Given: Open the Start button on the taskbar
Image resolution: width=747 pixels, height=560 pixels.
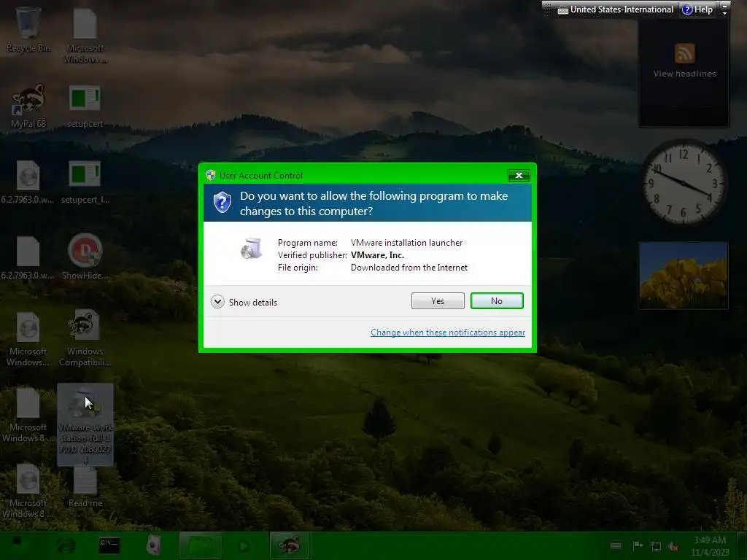Looking at the screenshot, I should tap(19, 545).
